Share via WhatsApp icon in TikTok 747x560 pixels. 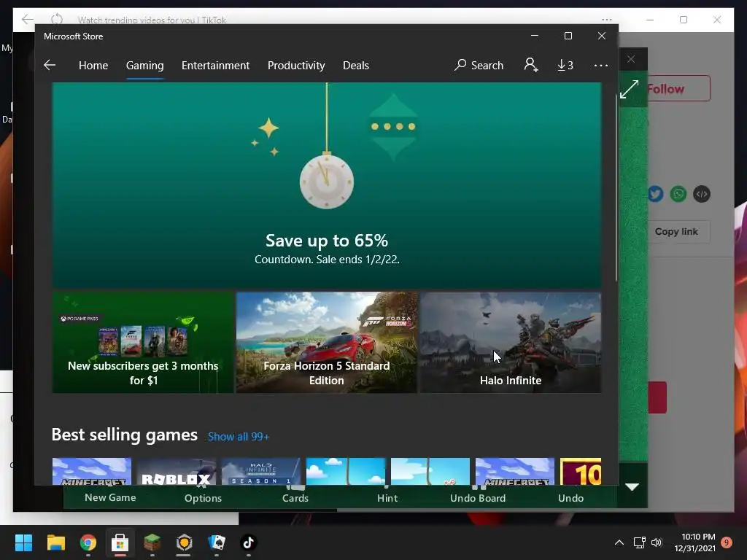pyautogui.click(x=678, y=194)
